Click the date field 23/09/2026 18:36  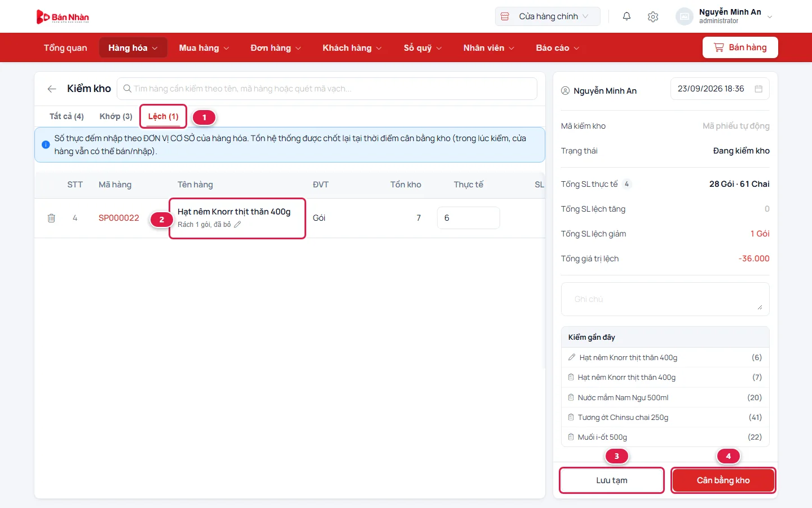coord(720,89)
